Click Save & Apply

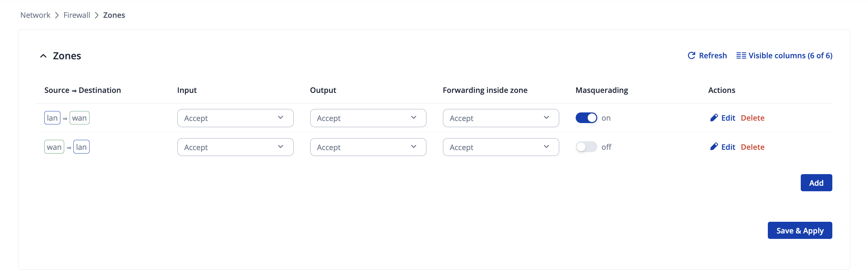[x=800, y=231]
